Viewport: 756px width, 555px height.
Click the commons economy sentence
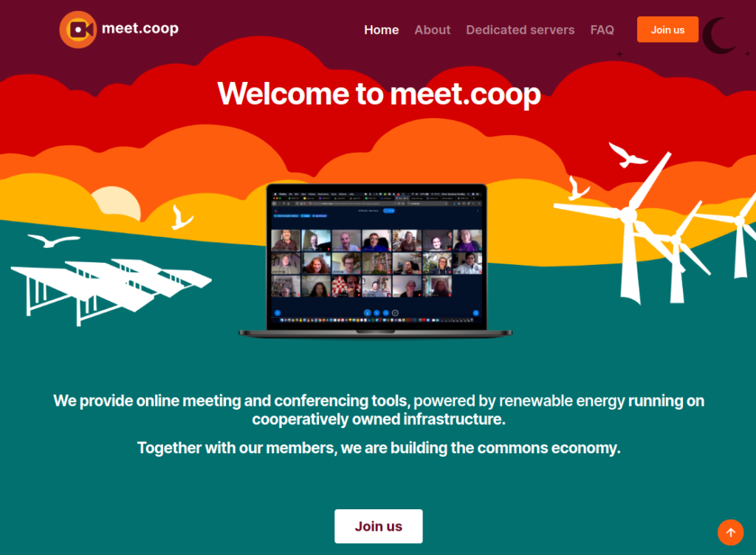tap(379, 447)
